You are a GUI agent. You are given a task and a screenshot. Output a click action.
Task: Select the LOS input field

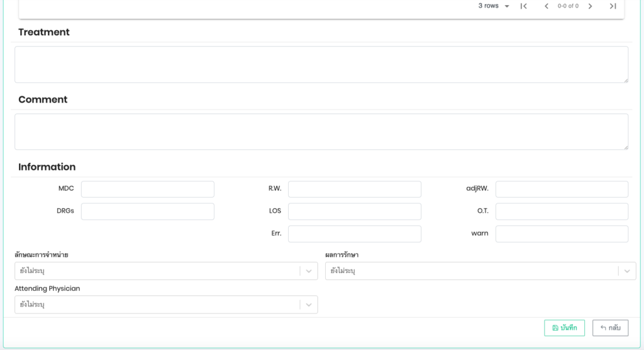pos(354,212)
